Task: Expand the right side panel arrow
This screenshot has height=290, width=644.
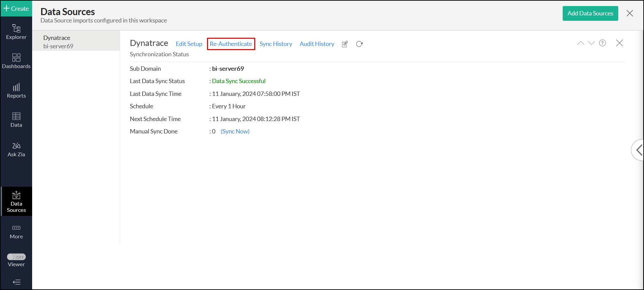Action: (x=639, y=150)
